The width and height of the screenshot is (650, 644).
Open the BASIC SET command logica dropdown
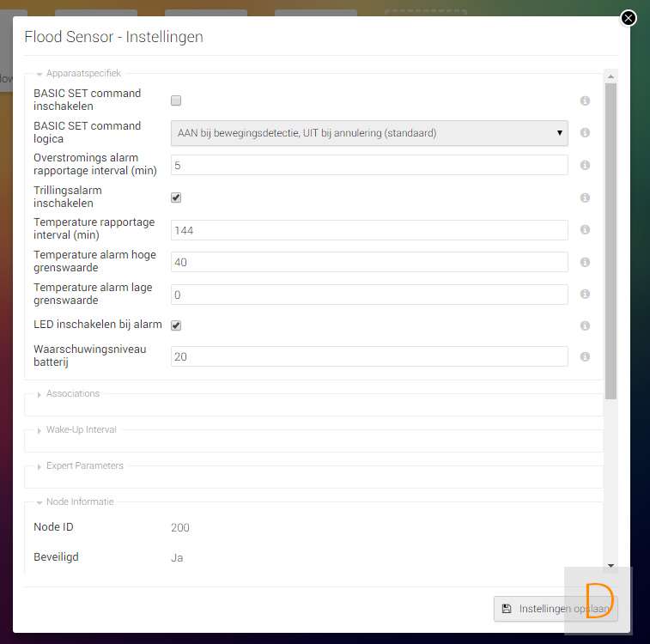(x=369, y=133)
